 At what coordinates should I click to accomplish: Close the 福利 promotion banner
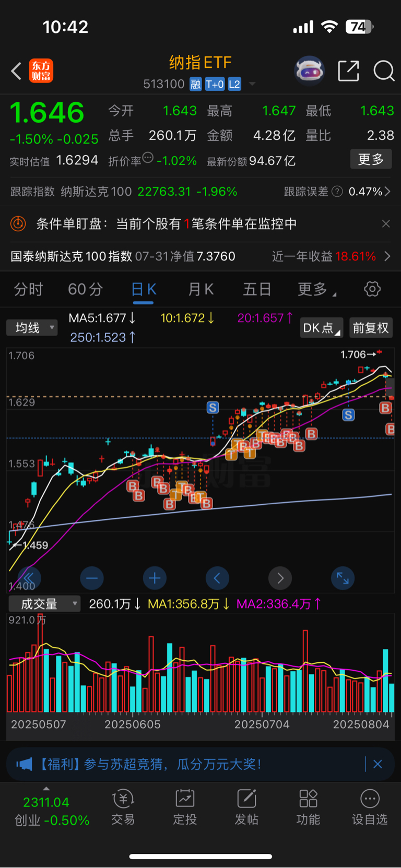[378, 765]
